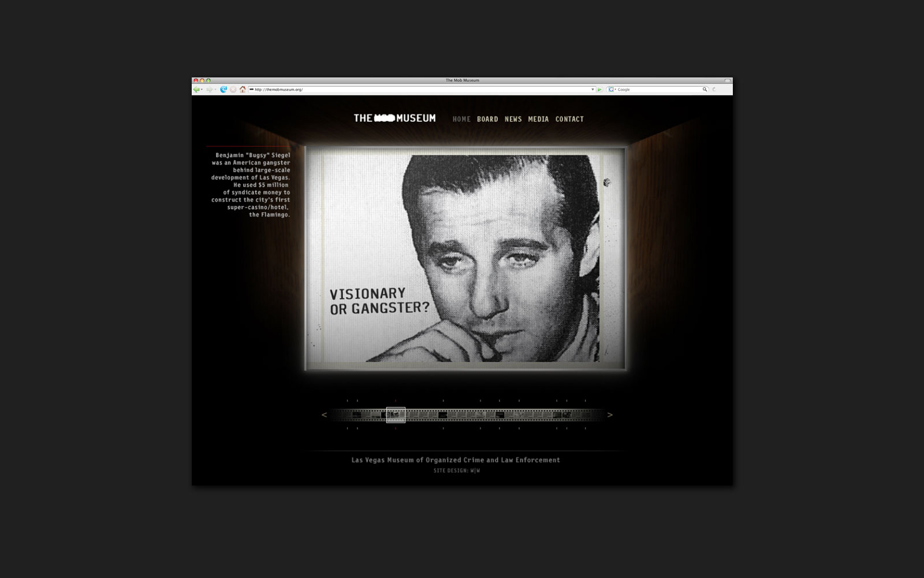Go to the MEDIA page
The height and width of the screenshot is (578, 924).
pos(538,119)
